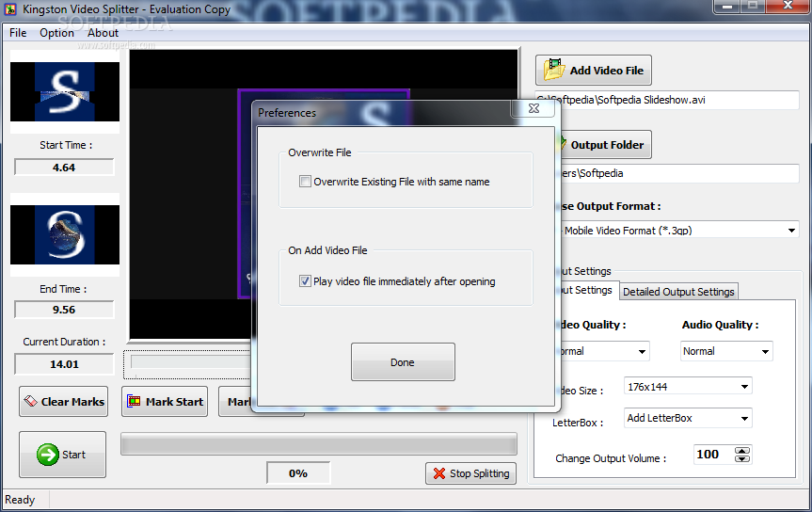Image resolution: width=812 pixels, height=512 pixels.
Task: Click the On Add Video File group label
Action: pyautogui.click(x=327, y=250)
